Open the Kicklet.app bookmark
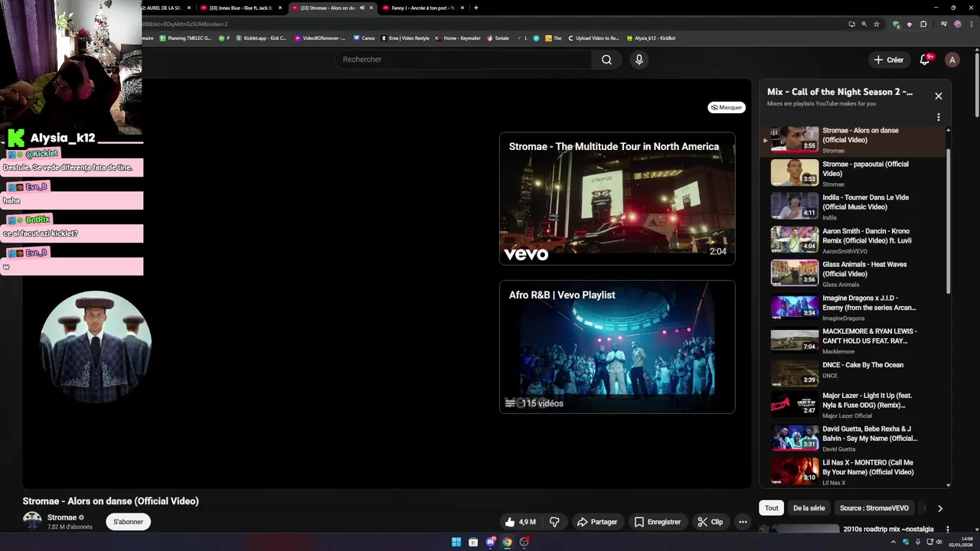Image resolution: width=980 pixels, height=551 pixels. (261, 37)
